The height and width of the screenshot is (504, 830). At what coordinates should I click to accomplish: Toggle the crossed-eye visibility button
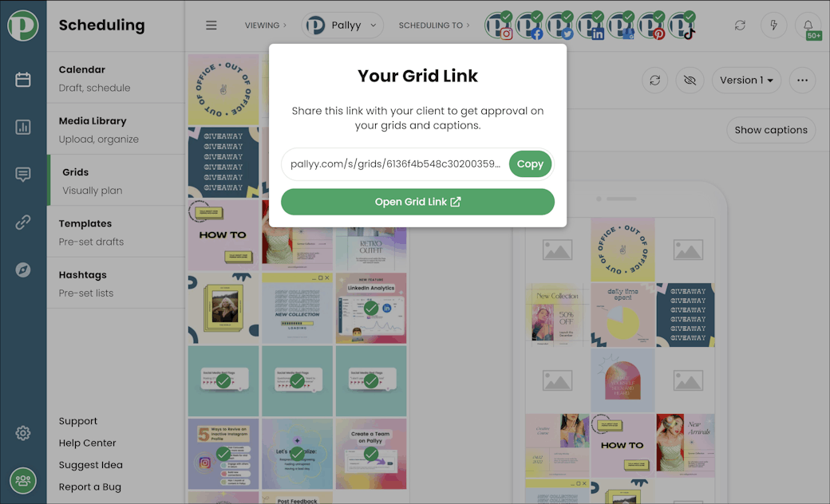(x=690, y=81)
